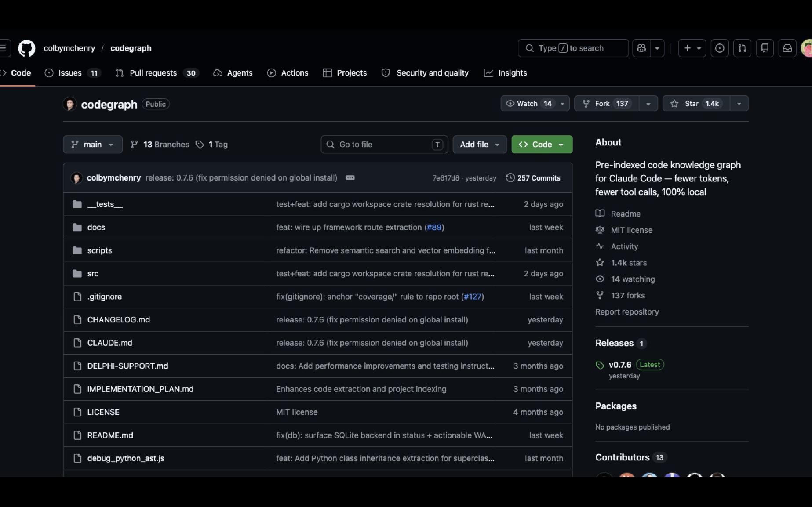Star the codegraph repository
The width and height of the screenshot is (812, 507).
[696, 104]
